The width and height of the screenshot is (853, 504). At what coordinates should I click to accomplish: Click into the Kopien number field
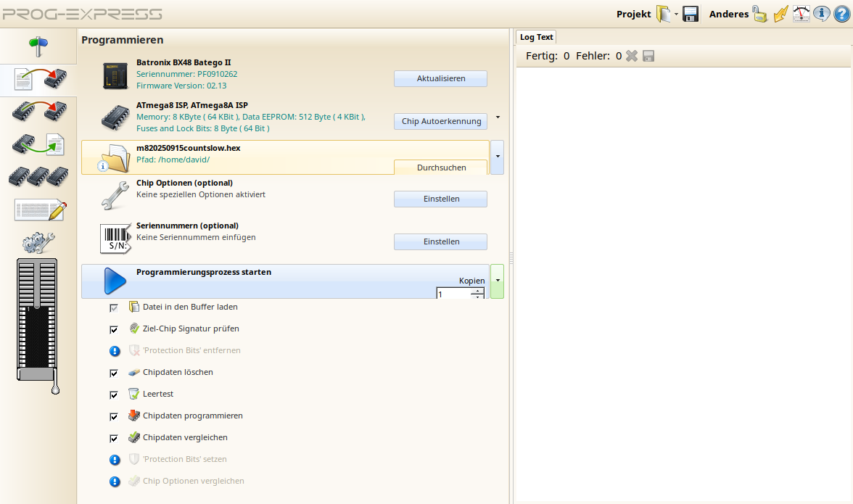(x=453, y=294)
